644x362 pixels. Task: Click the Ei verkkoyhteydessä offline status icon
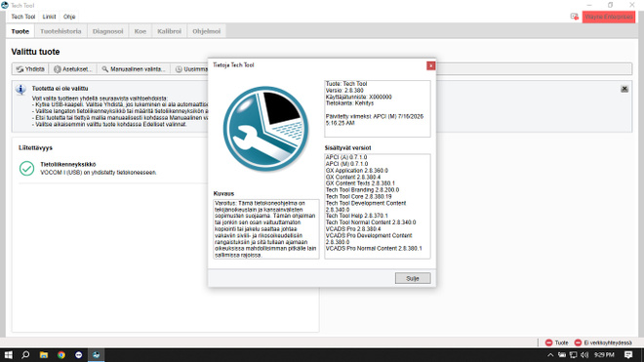578,342
